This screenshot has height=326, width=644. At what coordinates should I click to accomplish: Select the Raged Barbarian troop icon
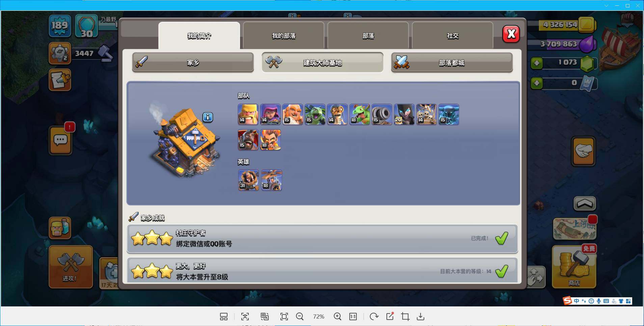pos(248,115)
